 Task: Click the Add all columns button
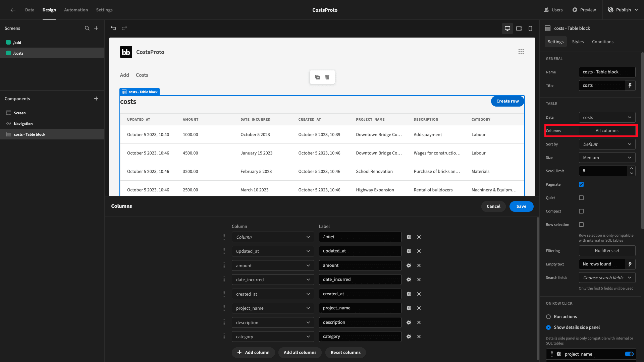click(x=300, y=352)
